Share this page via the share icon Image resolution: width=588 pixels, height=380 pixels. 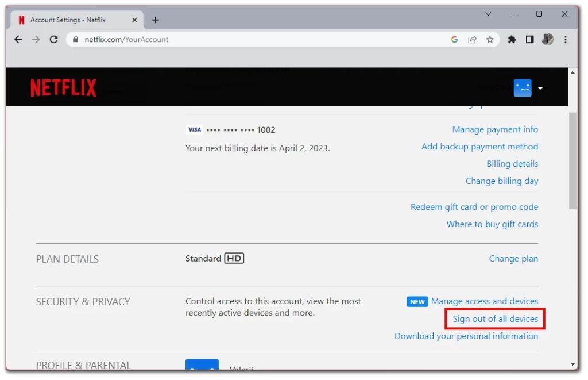(472, 40)
